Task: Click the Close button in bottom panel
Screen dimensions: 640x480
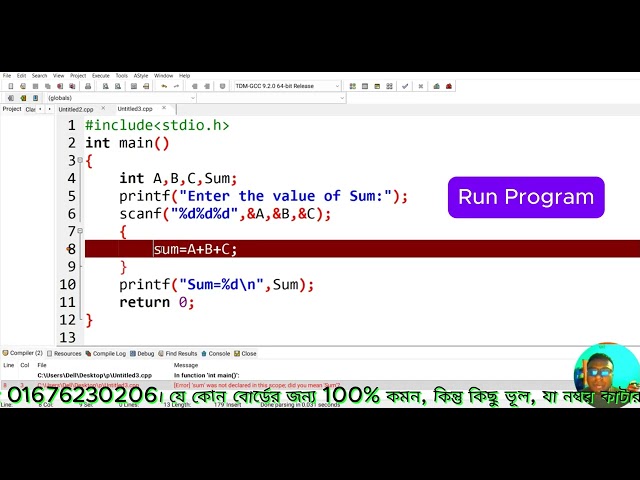Action: point(245,353)
